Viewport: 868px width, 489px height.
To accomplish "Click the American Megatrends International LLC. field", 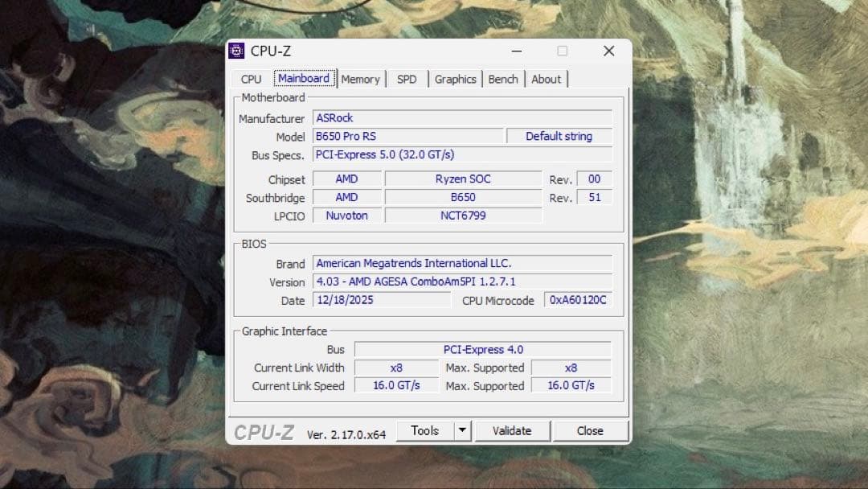I will [463, 263].
